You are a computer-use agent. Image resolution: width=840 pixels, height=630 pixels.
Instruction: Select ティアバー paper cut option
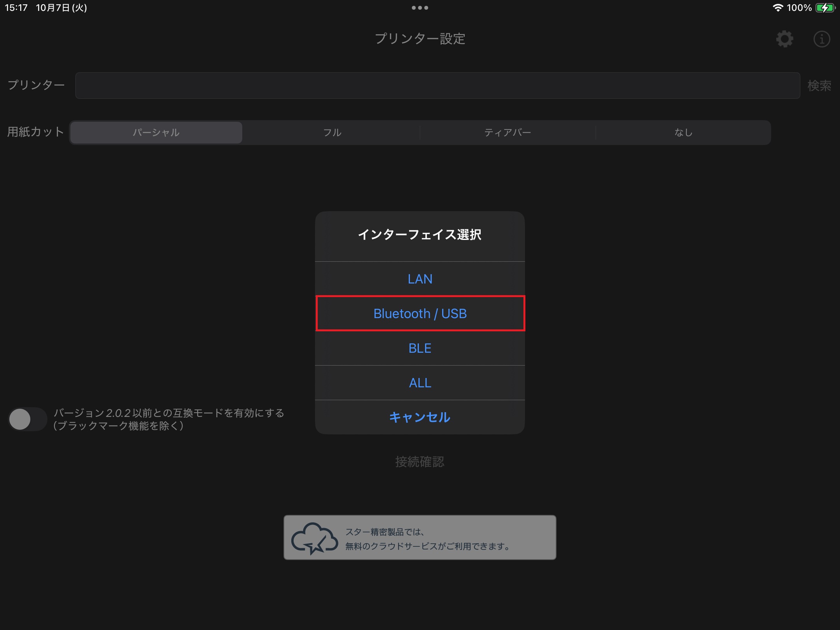507,133
